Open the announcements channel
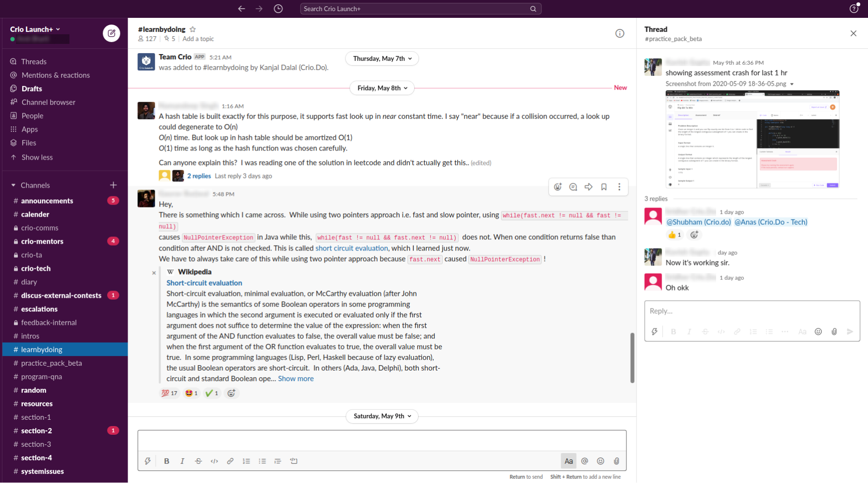 [65, 201]
